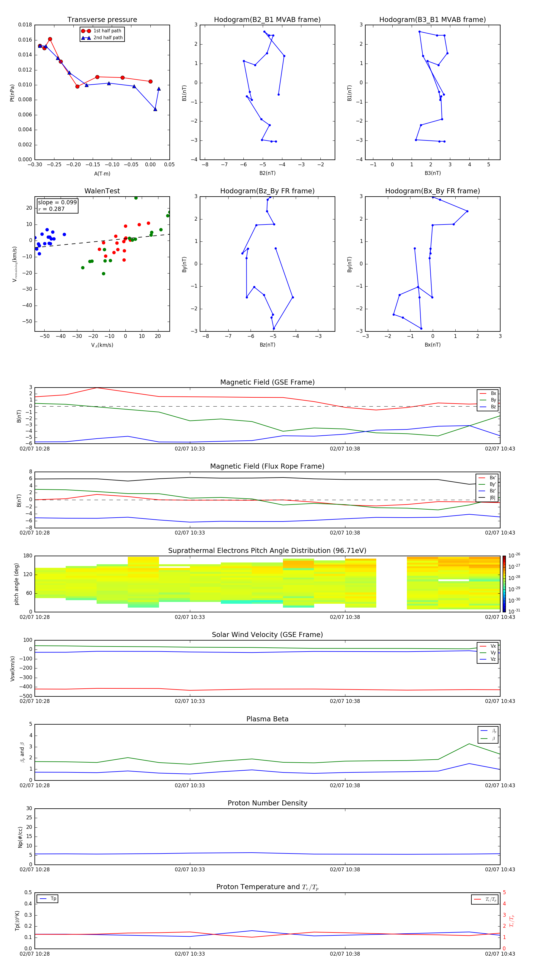Click 'Bz' in GSE magnetic field legend
The width and height of the screenshot is (535, 980).
click(493, 407)
